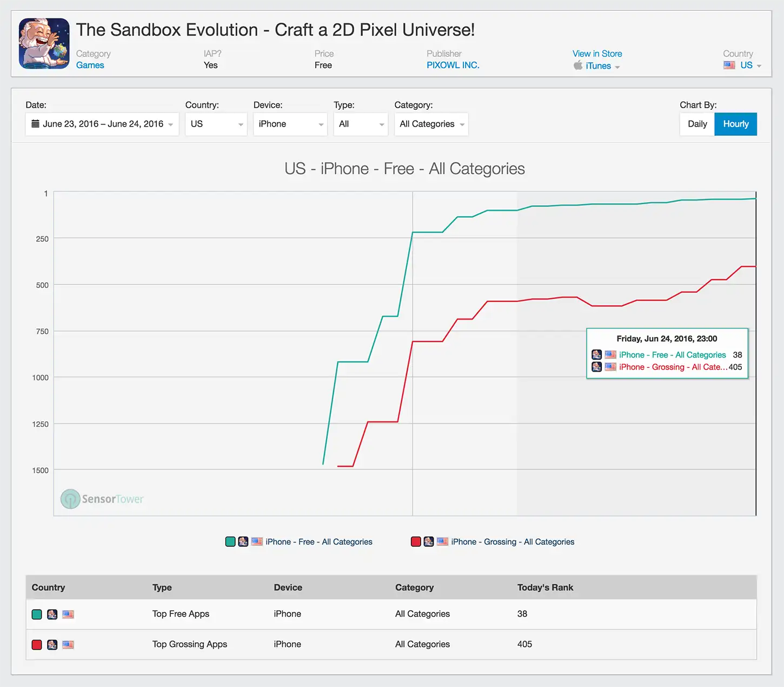
Task: Open the Country filter dropdown
Action: pos(216,124)
